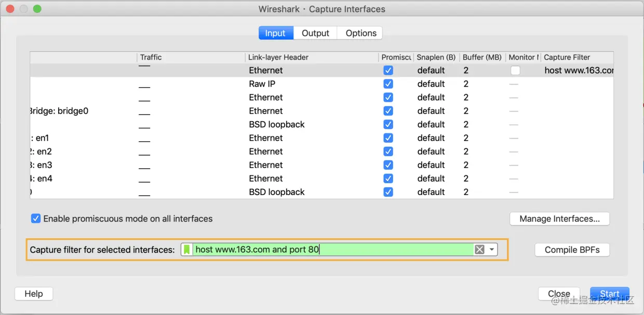Click the buffer value "2" in the bridge0 row

pyautogui.click(x=466, y=111)
